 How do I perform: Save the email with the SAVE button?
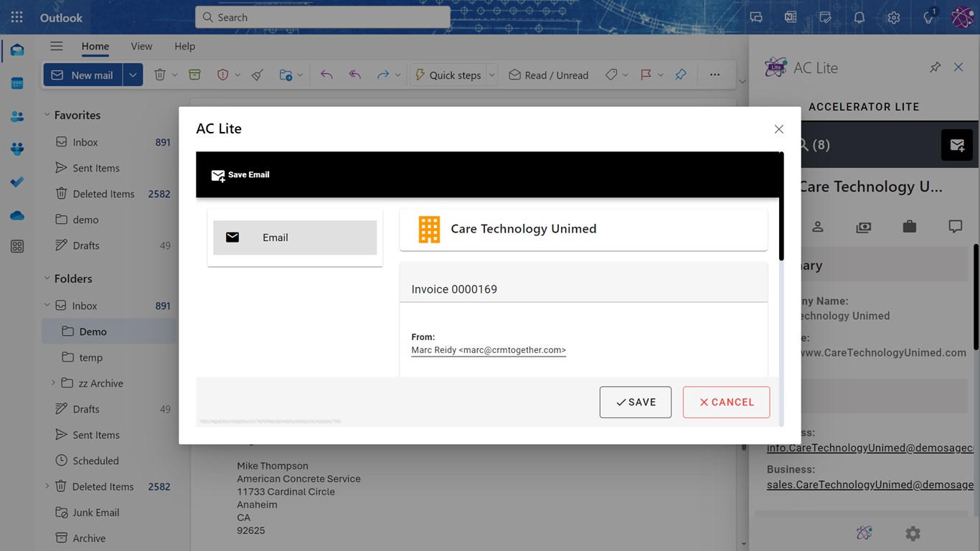point(635,402)
